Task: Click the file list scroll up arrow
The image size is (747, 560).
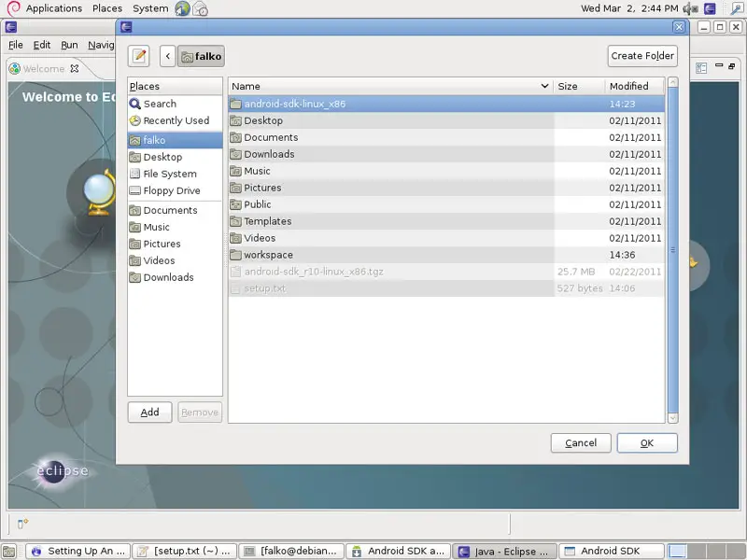Action: tap(672, 82)
